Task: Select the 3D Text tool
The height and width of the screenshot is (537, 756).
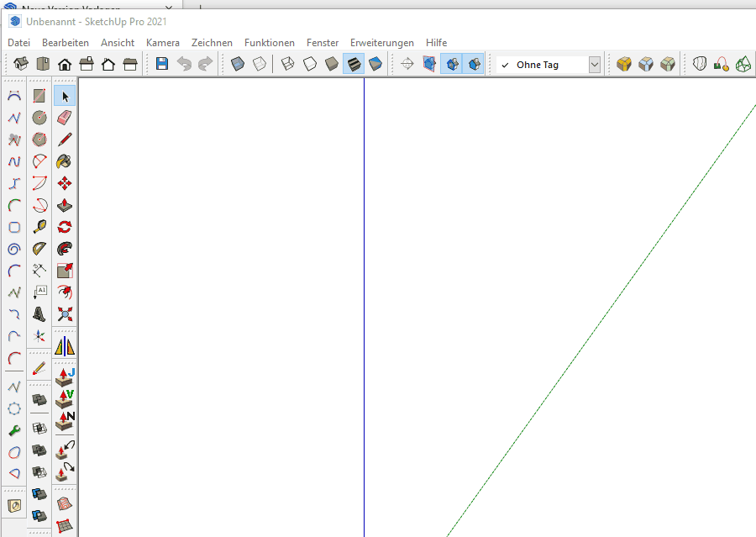Action: [39, 314]
